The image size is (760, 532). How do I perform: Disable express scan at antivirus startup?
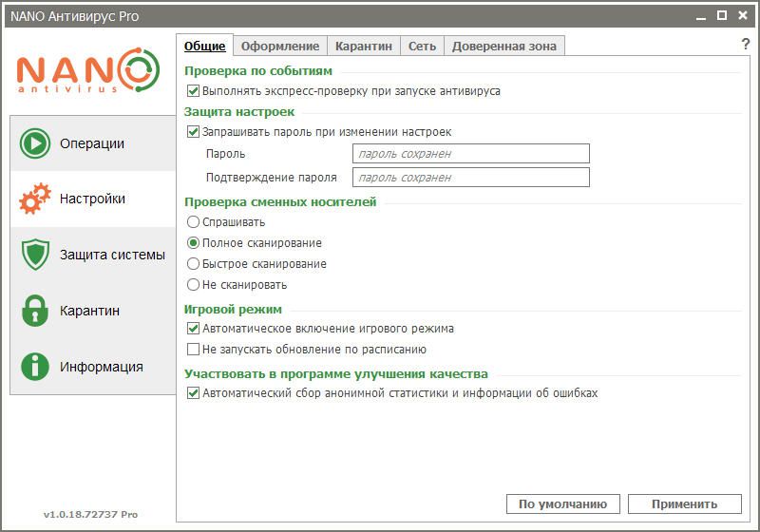(x=194, y=91)
